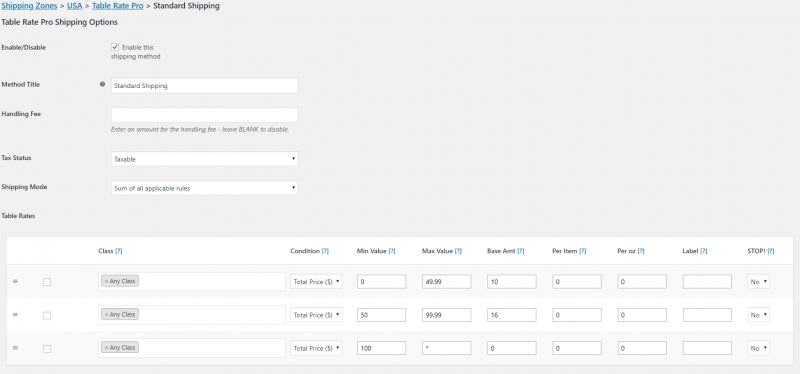Image resolution: width=800 pixels, height=374 pixels.
Task: Click the Max Value field containing 49.99
Action: click(446, 282)
